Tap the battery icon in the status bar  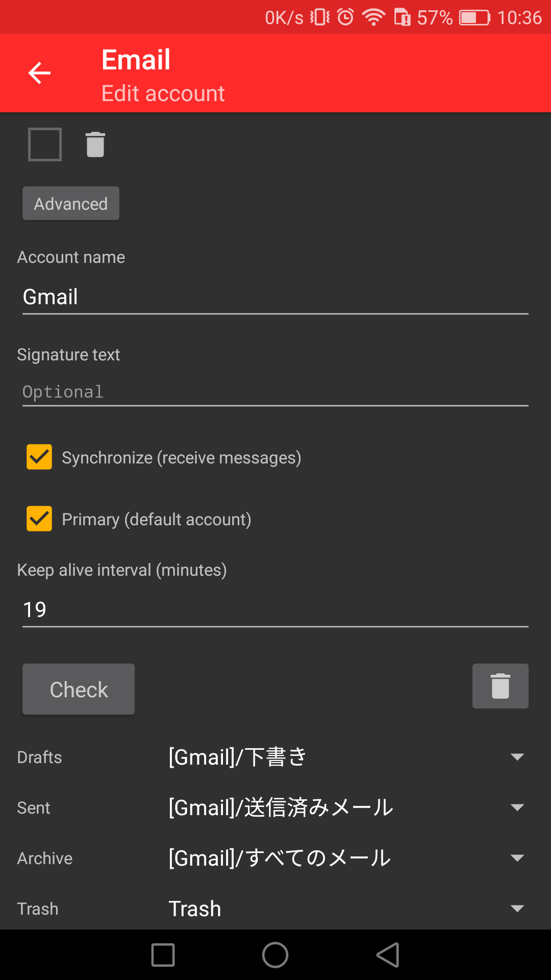click(474, 18)
